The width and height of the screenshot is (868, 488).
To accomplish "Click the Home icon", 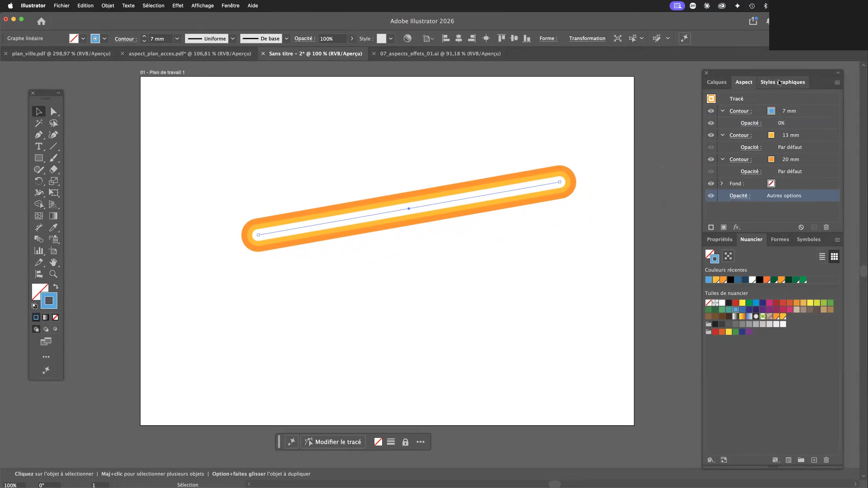I will coord(41,21).
